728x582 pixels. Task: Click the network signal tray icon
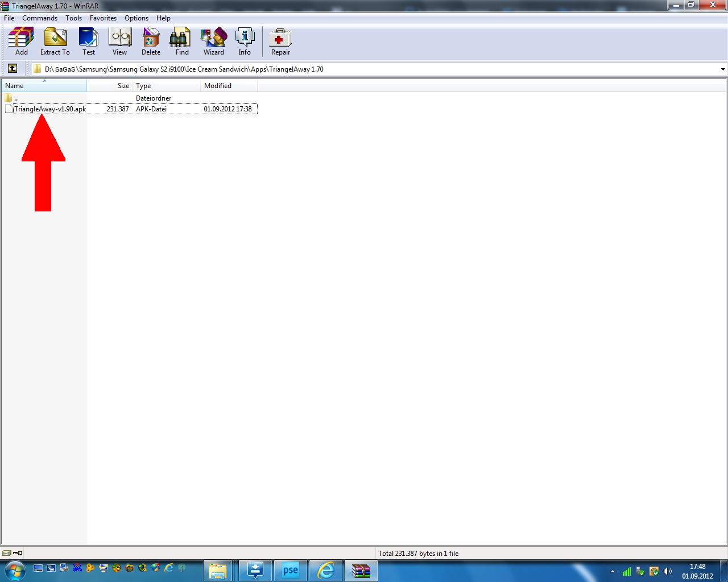click(x=627, y=571)
